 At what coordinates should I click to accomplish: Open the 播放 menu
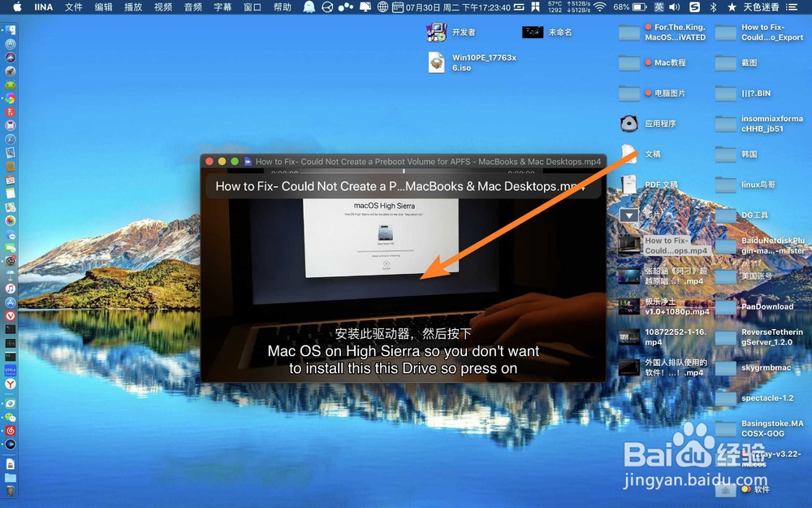[133, 7]
